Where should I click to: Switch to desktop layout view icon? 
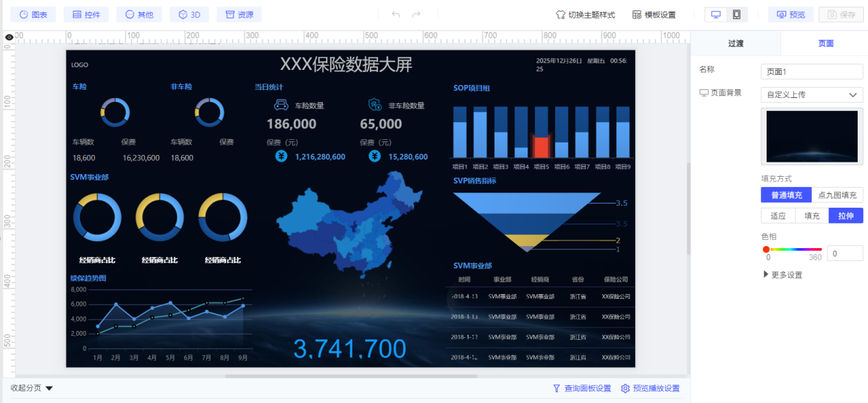click(716, 14)
